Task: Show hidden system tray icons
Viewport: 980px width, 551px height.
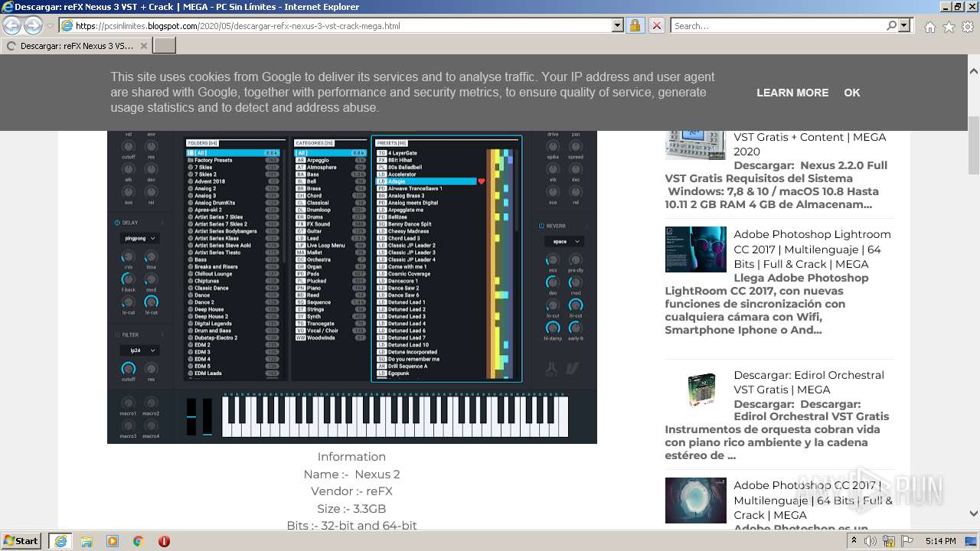Action: [x=854, y=541]
